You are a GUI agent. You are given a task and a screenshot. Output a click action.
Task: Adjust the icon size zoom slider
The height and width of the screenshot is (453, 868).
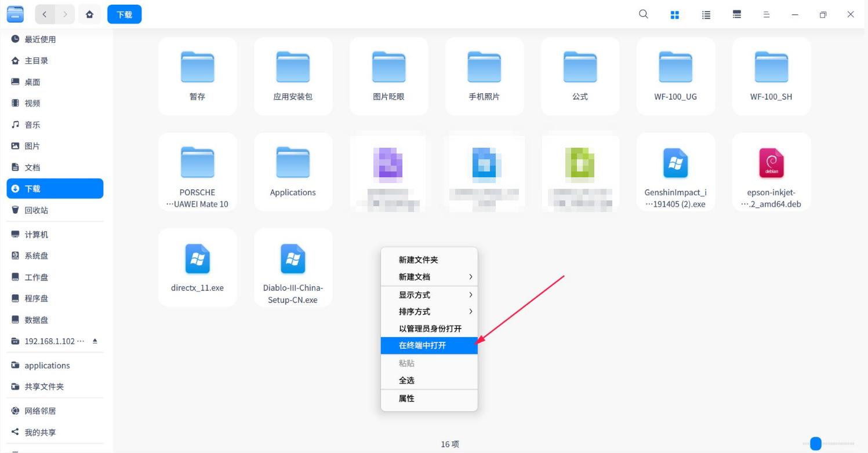[x=816, y=444]
